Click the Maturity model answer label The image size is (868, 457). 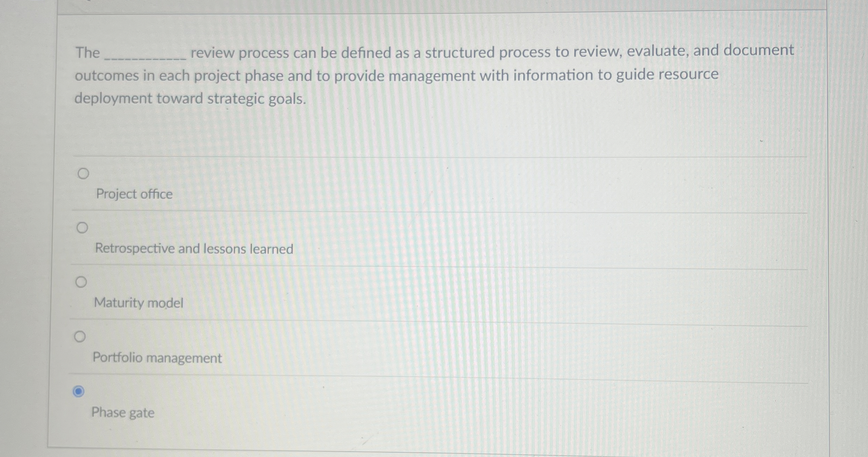(138, 303)
